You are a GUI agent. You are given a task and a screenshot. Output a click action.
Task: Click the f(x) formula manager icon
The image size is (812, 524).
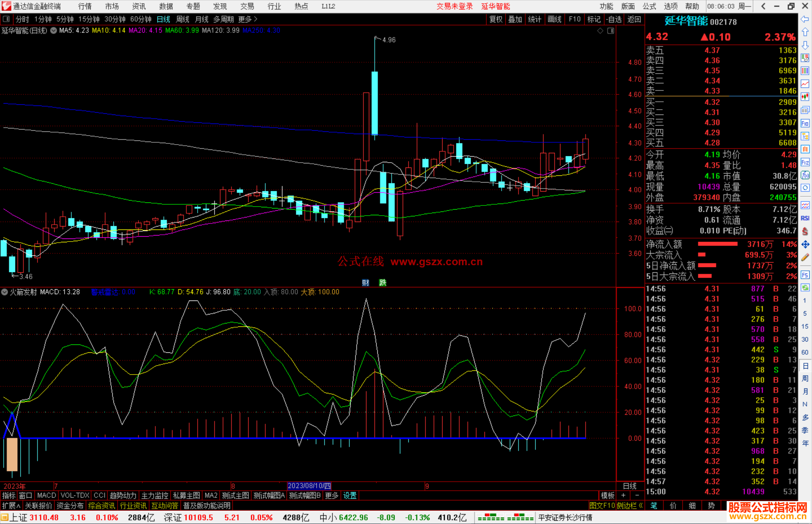805,175
